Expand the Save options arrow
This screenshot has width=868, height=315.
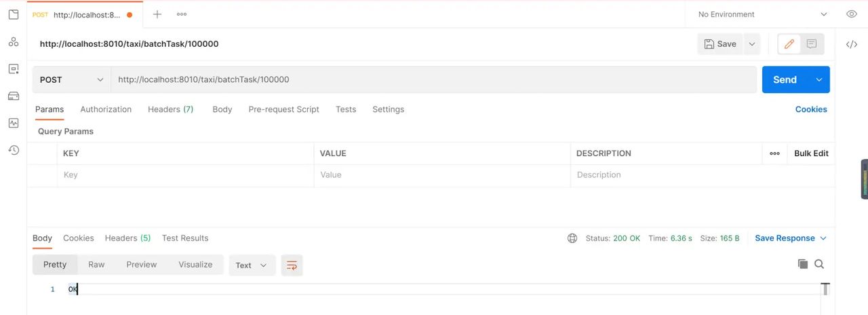pos(751,44)
